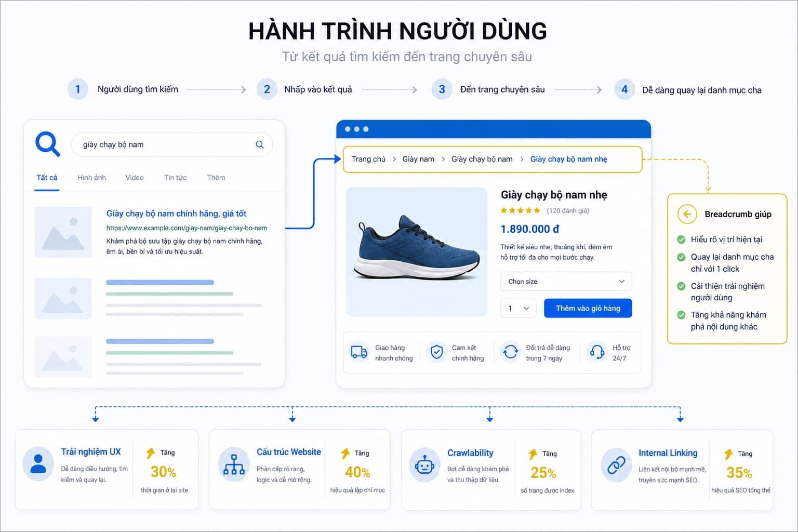Open the Tin tức tab

click(175, 178)
